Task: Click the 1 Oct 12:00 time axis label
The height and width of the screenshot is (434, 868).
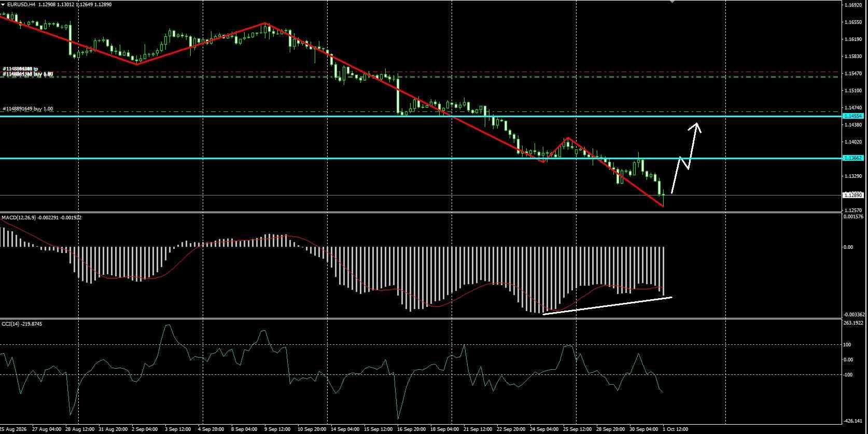Action: point(675,430)
